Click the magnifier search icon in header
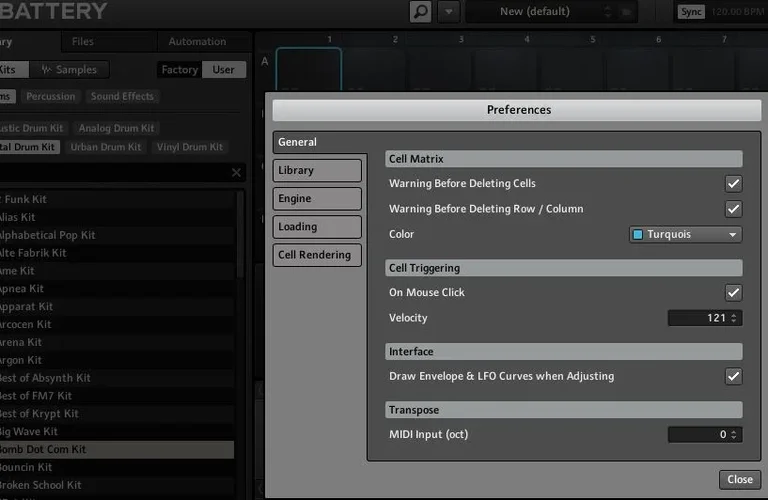This screenshot has width=768, height=500. tap(421, 12)
